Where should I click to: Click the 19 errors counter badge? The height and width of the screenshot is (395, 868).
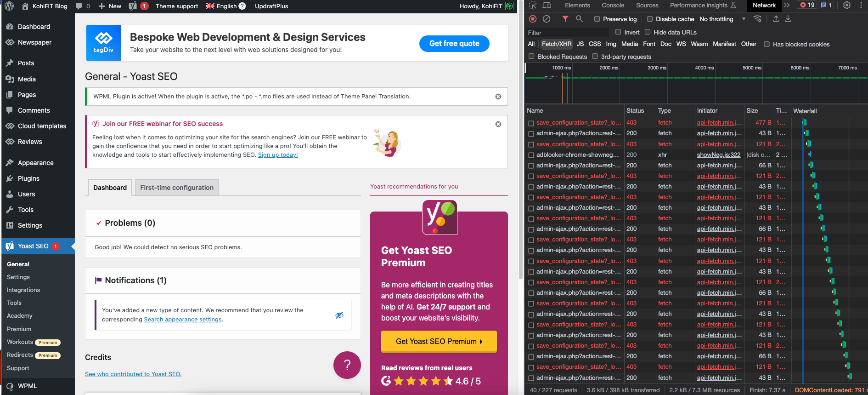tap(807, 5)
